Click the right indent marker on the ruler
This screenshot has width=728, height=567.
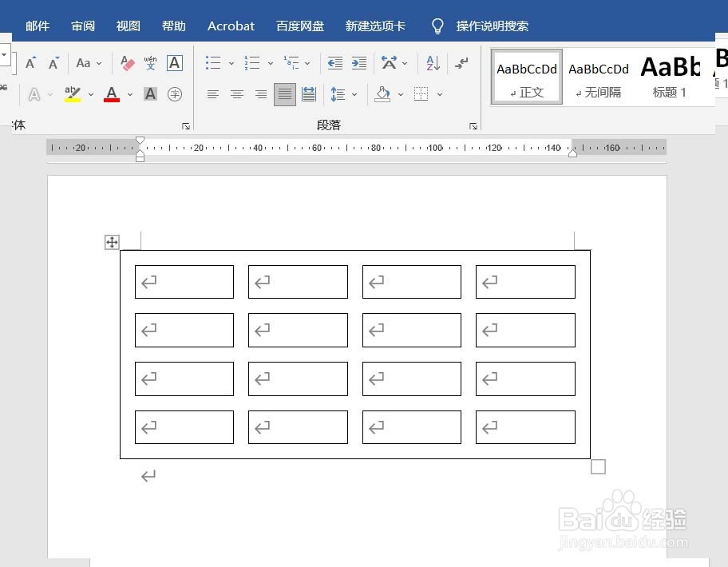(572, 153)
